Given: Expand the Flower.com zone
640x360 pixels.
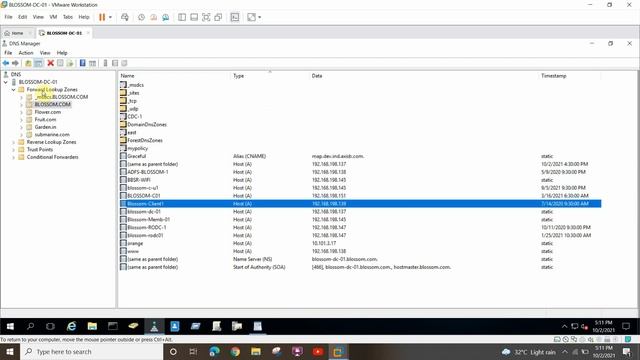Looking at the screenshot, I should click(x=21, y=112).
